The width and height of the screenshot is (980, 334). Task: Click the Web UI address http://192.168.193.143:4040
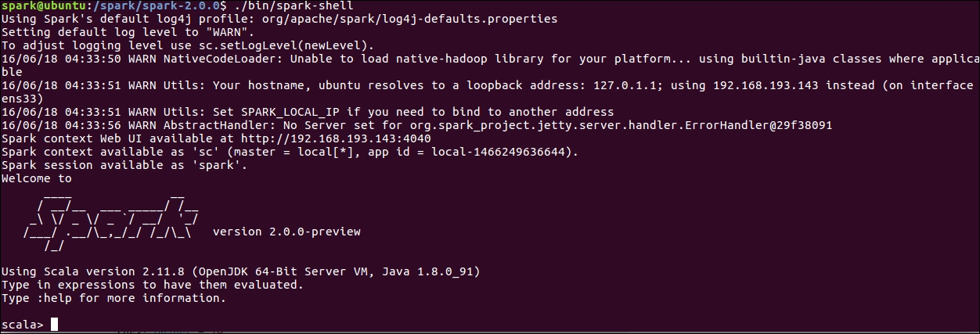point(338,138)
